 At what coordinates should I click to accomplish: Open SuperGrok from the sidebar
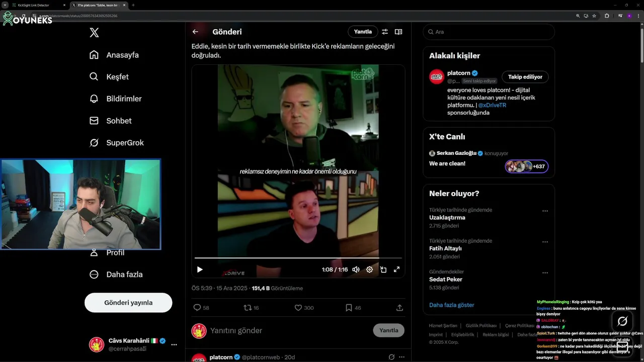coord(117,143)
